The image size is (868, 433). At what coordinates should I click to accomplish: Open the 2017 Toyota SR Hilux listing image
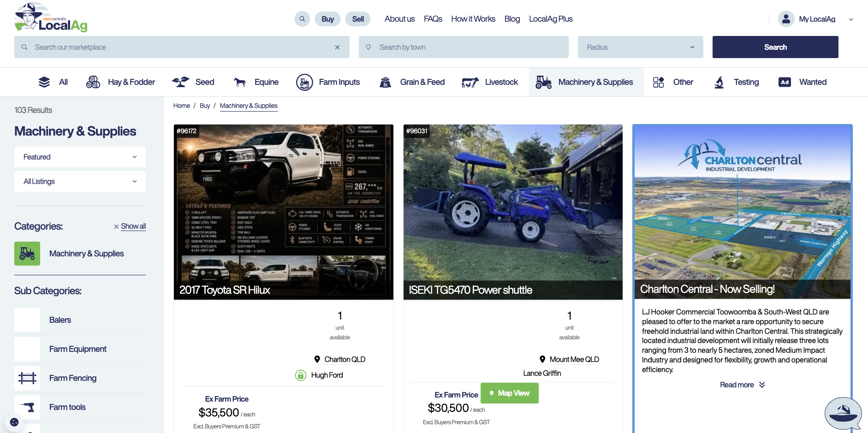(284, 212)
